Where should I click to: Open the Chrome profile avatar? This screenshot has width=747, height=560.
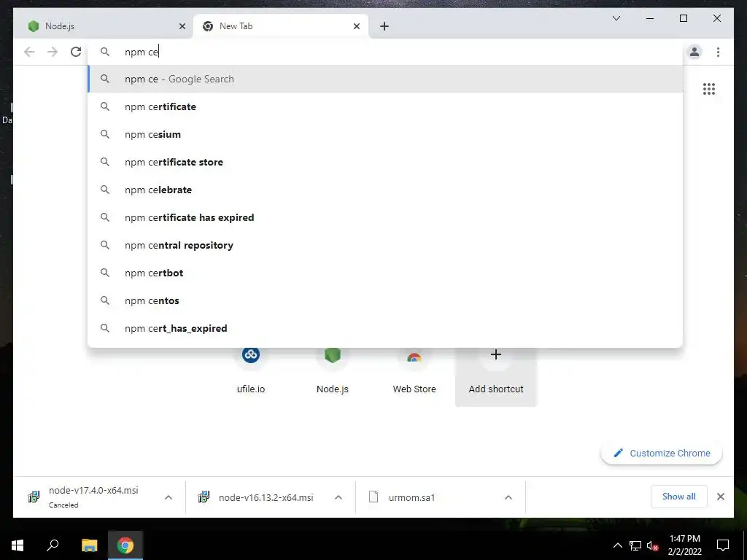[x=694, y=52]
